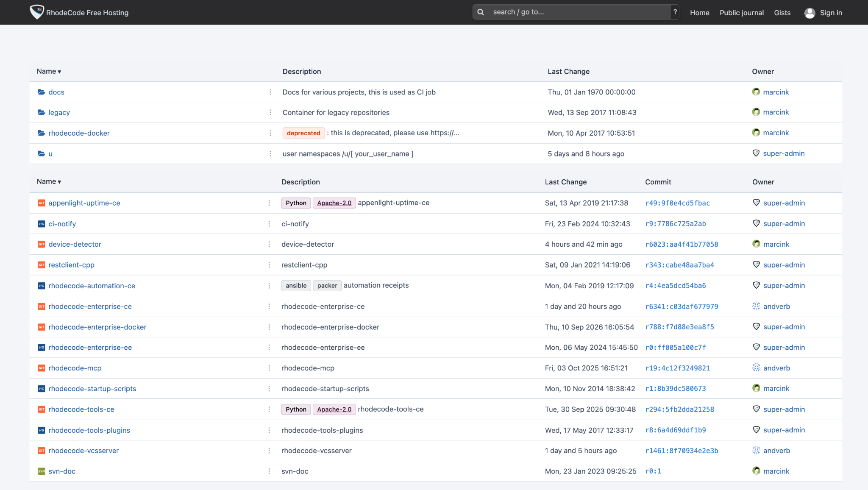
Task: Click the deprecated tag in rhodecode-docker row
Action: 303,133
